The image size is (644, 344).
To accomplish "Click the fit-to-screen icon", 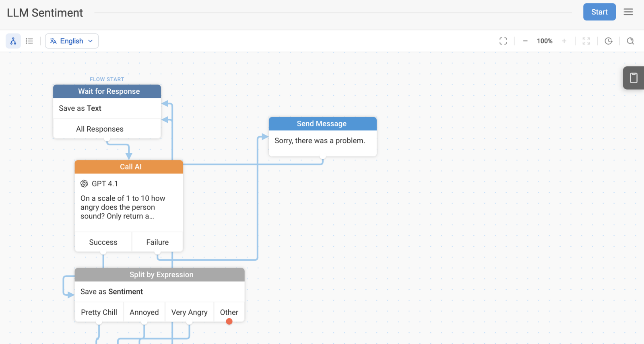I will pyautogui.click(x=503, y=41).
